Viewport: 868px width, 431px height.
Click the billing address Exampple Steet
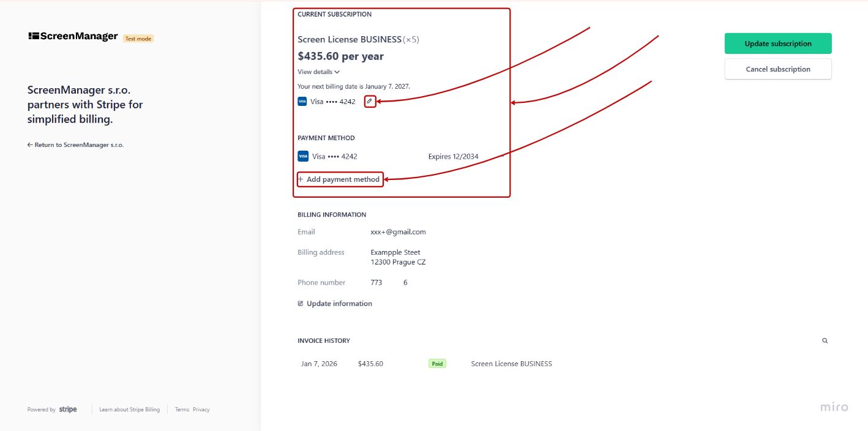[395, 252]
